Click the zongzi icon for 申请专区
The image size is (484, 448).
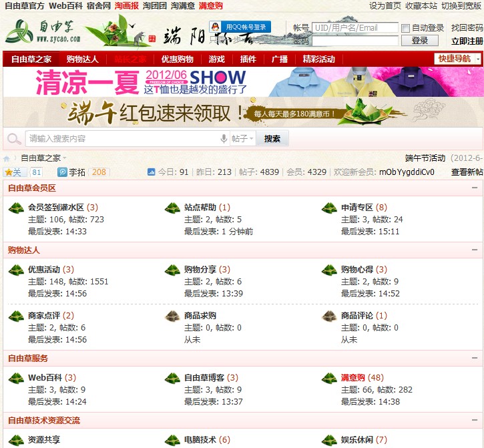click(329, 208)
